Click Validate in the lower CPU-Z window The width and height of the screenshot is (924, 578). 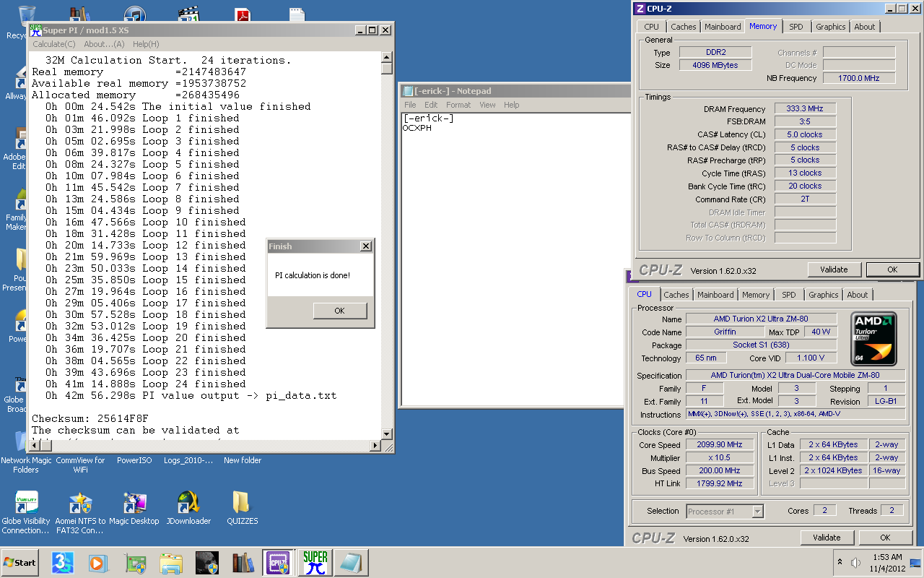(x=827, y=538)
